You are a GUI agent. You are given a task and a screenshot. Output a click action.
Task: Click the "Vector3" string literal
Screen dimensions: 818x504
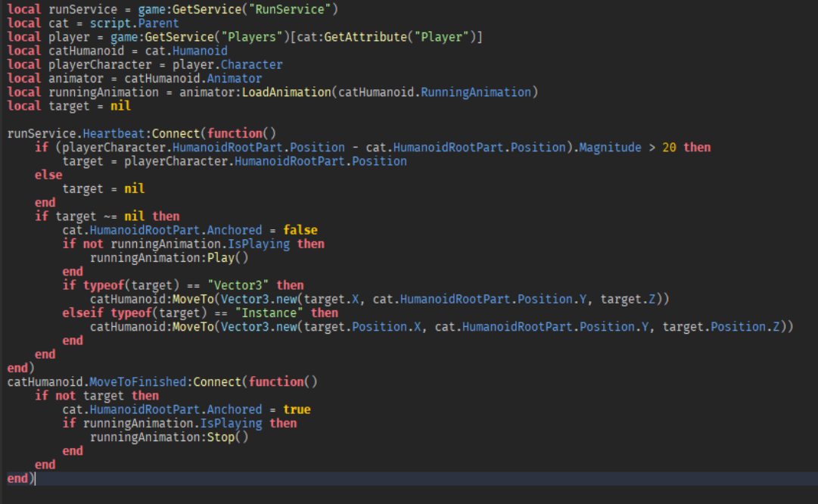(238, 285)
